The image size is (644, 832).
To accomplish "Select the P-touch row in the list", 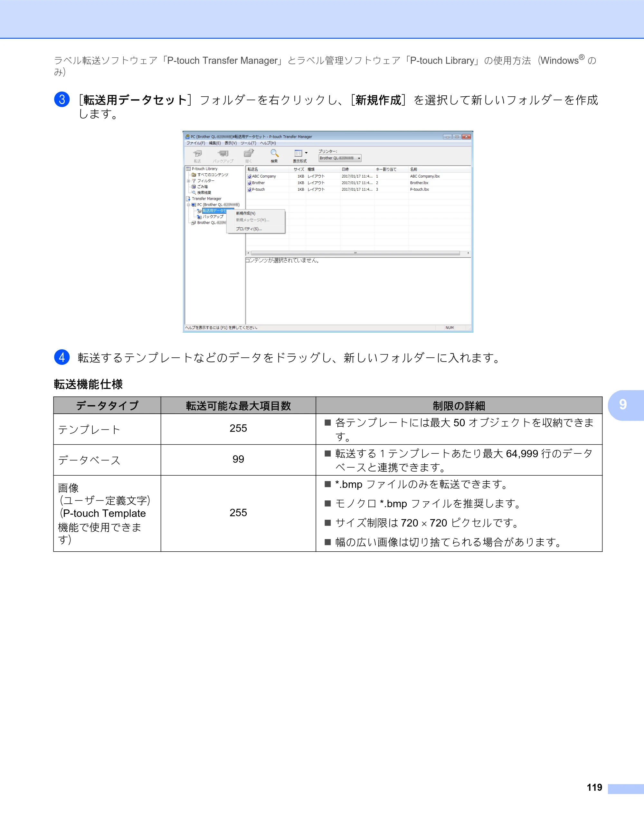I will click(358, 189).
